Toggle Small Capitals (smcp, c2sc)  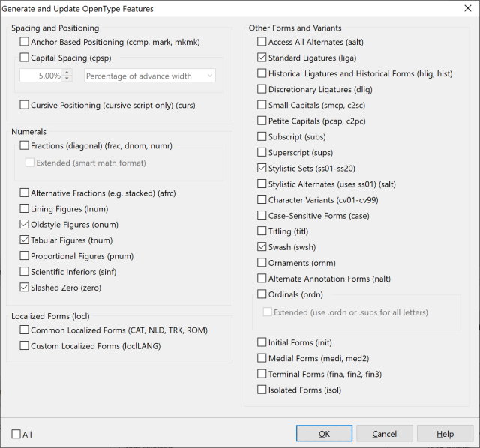(262, 105)
